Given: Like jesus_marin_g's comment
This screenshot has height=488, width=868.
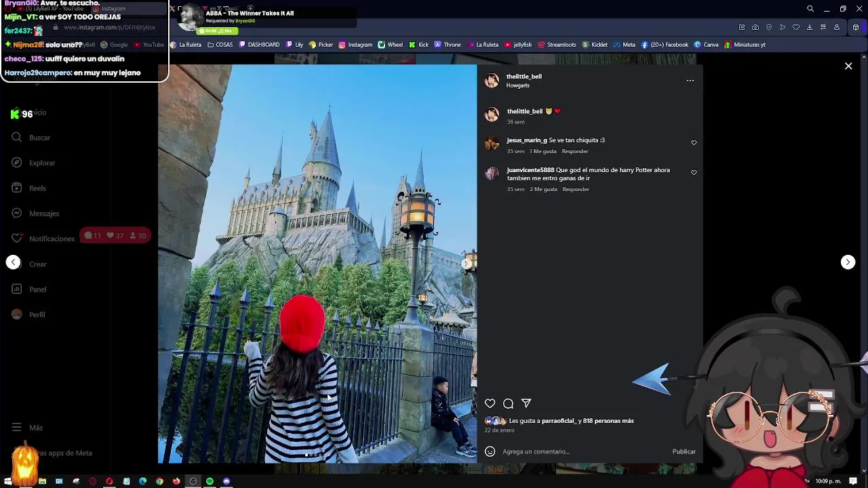Looking at the screenshot, I should click(x=694, y=143).
